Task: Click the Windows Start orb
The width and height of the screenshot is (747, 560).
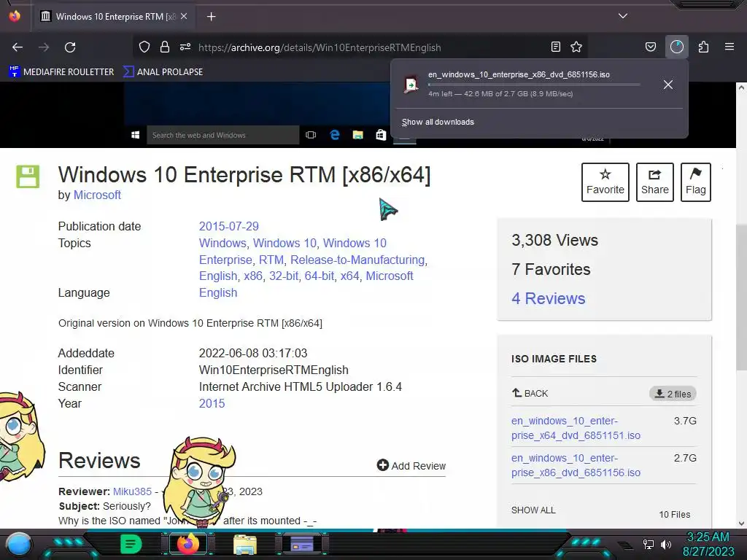Action: (19, 544)
